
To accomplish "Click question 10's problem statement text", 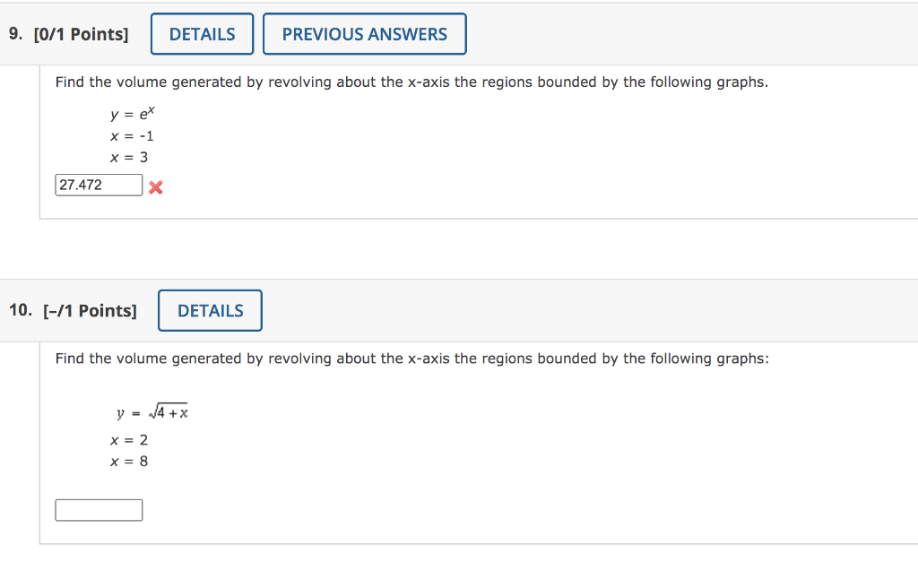I will pyautogui.click(x=412, y=358).
